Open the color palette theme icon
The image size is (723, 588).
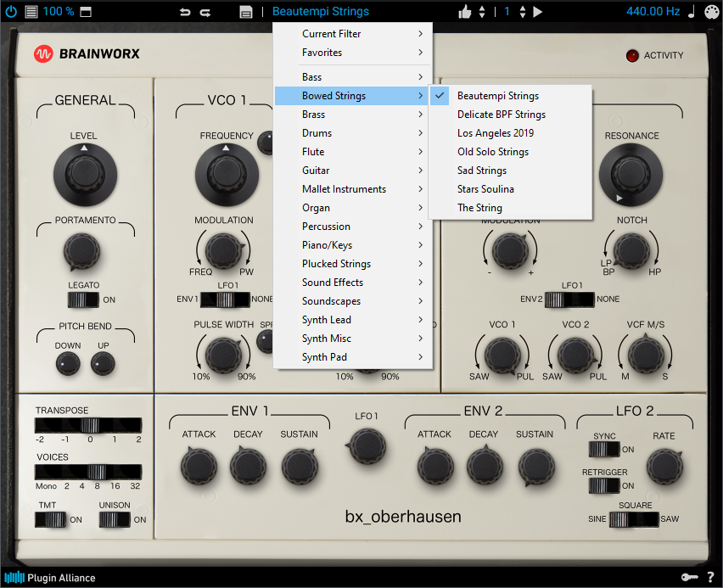click(x=711, y=12)
